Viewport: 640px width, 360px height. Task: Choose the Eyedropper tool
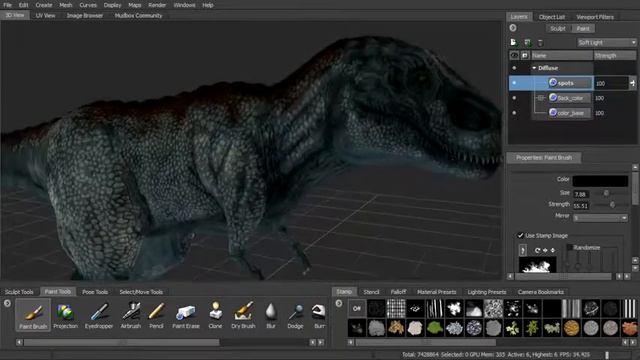[x=99, y=315]
